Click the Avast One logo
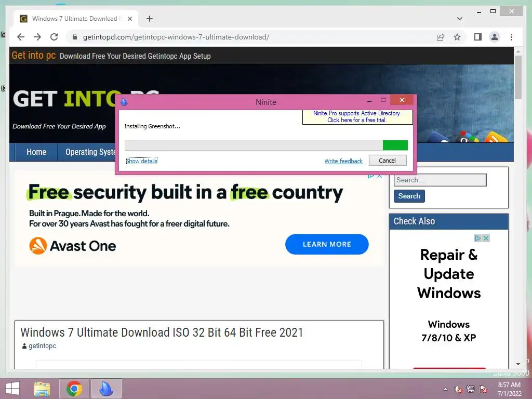The image size is (532, 399). click(x=73, y=246)
